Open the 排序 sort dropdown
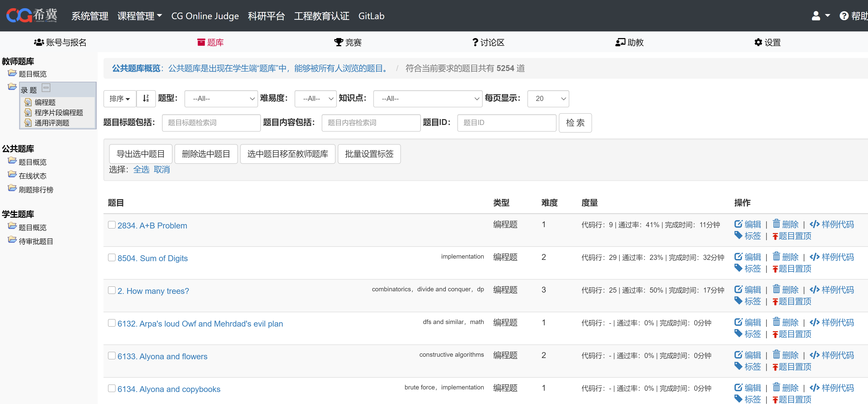Image resolution: width=868 pixels, height=404 pixels. pos(120,98)
